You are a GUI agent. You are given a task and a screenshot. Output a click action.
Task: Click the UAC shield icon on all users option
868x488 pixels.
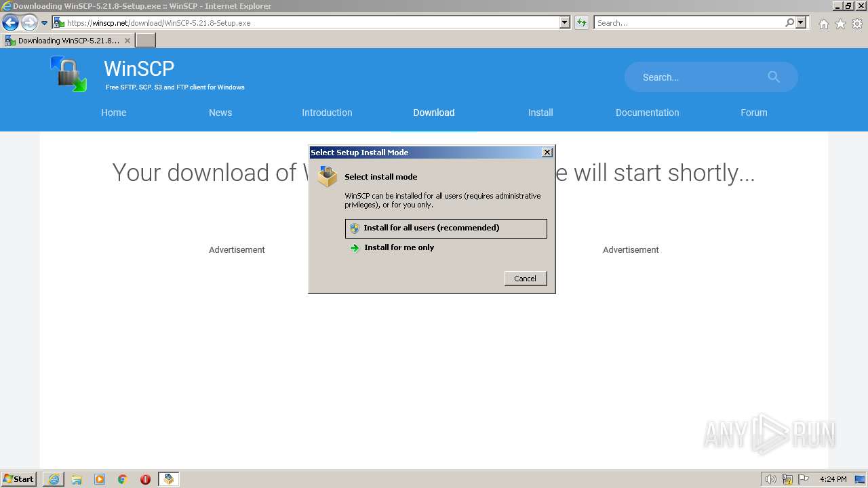click(x=354, y=228)
